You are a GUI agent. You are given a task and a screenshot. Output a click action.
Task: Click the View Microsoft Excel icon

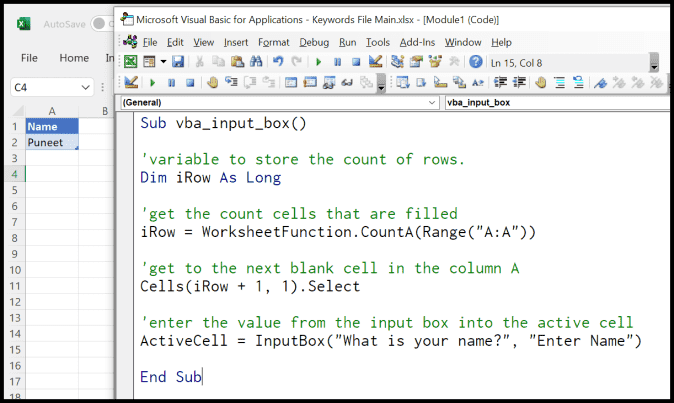click(130, 62)
